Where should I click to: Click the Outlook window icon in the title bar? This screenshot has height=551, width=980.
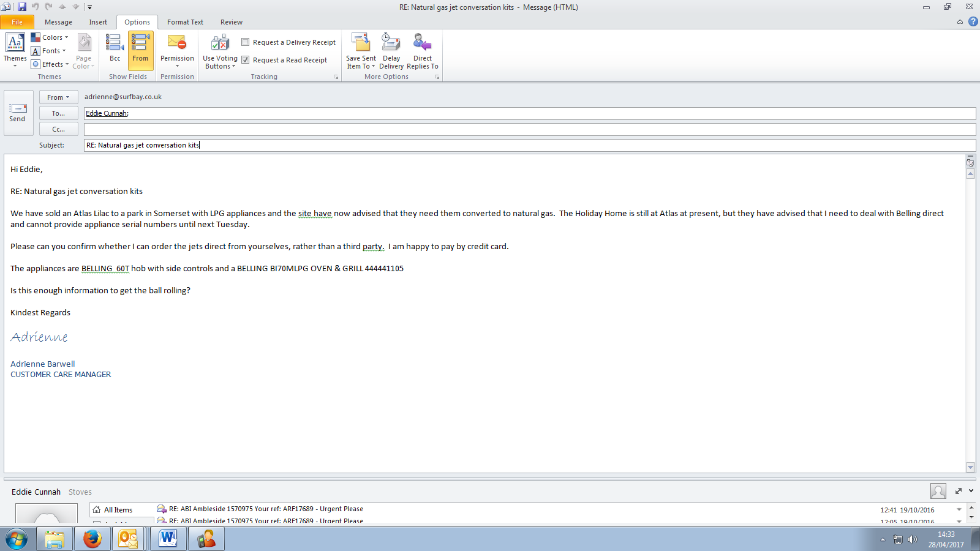[x=6, y=7]
